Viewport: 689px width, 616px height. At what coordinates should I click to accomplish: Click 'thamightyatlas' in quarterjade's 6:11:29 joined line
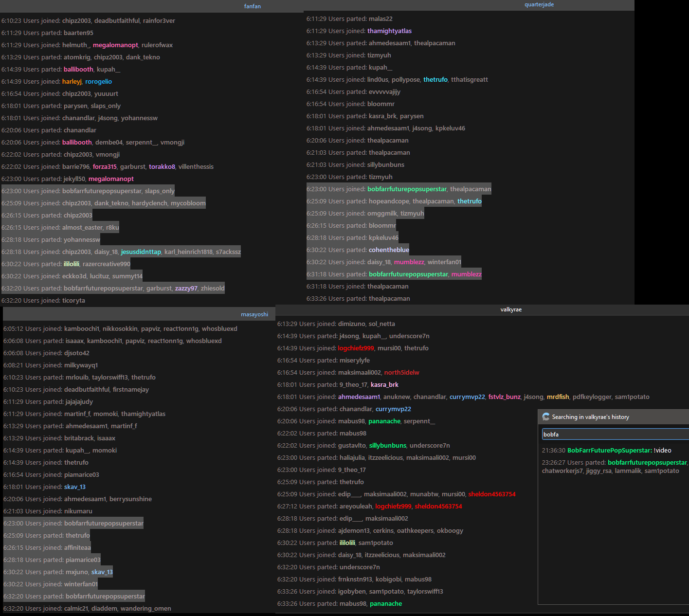[389, 31]
